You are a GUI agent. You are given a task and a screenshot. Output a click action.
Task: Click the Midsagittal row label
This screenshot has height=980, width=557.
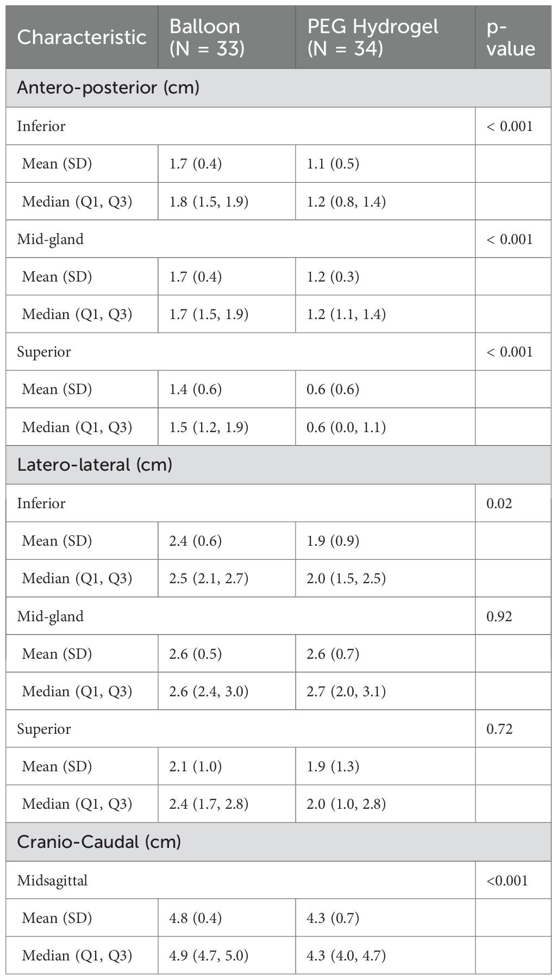click(x=52, y=880)
